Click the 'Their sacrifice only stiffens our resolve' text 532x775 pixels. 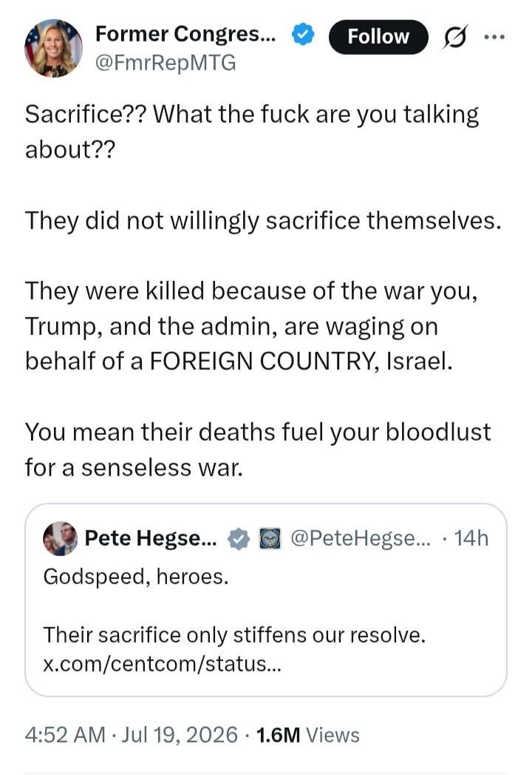[234, 634]
